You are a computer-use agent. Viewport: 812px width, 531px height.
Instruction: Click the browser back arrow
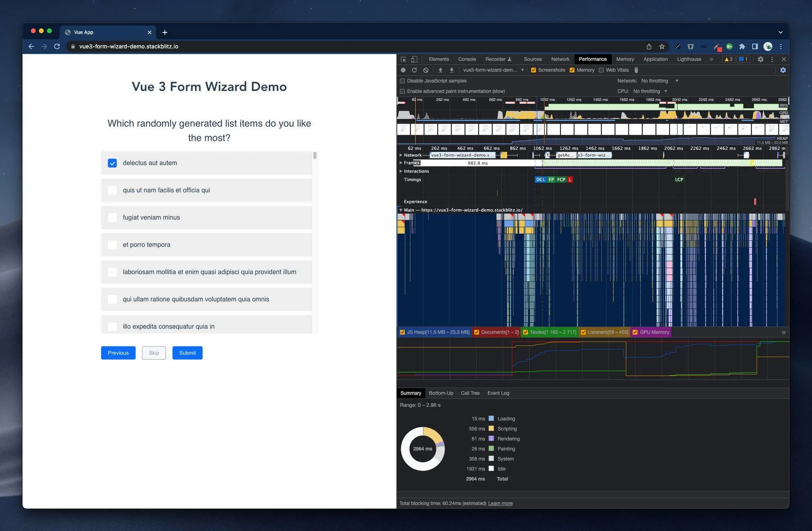pyautogui.click(x=31, y=46)
